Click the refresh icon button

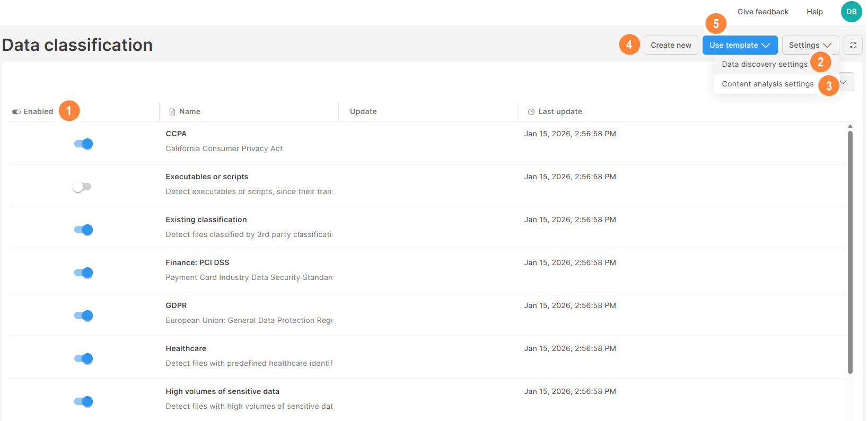(x=853, y=45)
